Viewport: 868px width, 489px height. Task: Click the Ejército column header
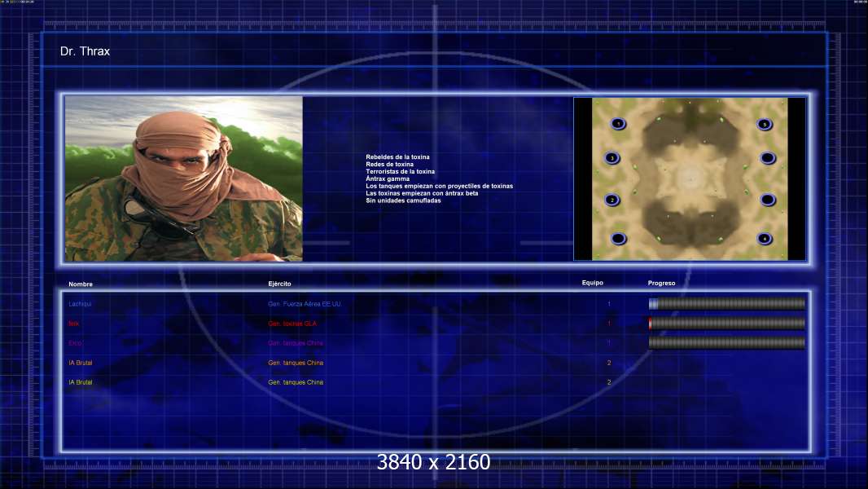pos(279,284)
